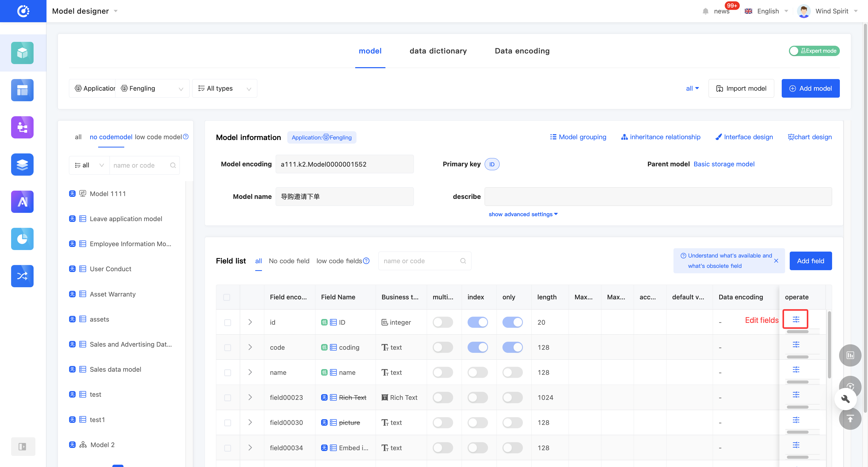Click the purple workflow sidebar icon
This screenshot has height=467, width=868.
(22, 127)
